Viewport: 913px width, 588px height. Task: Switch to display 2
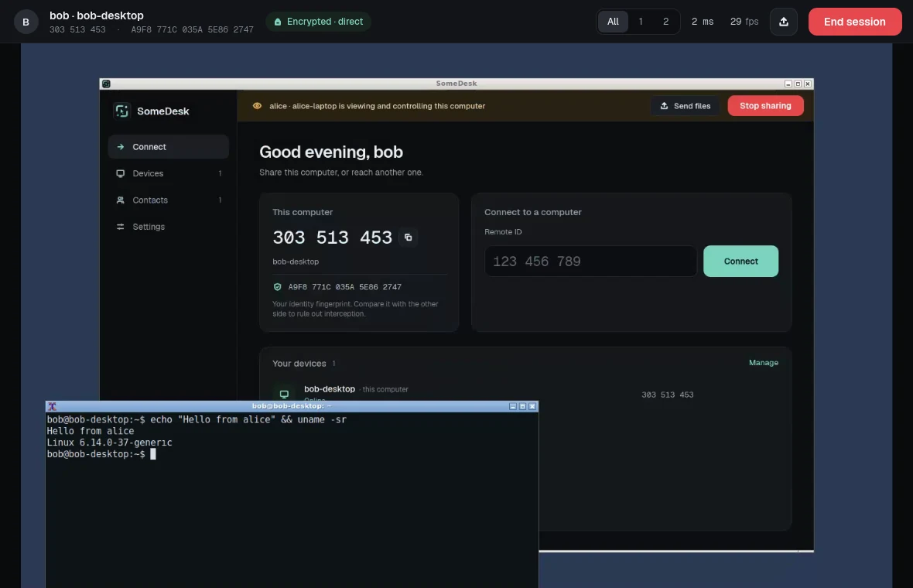(x=665, y=22)
